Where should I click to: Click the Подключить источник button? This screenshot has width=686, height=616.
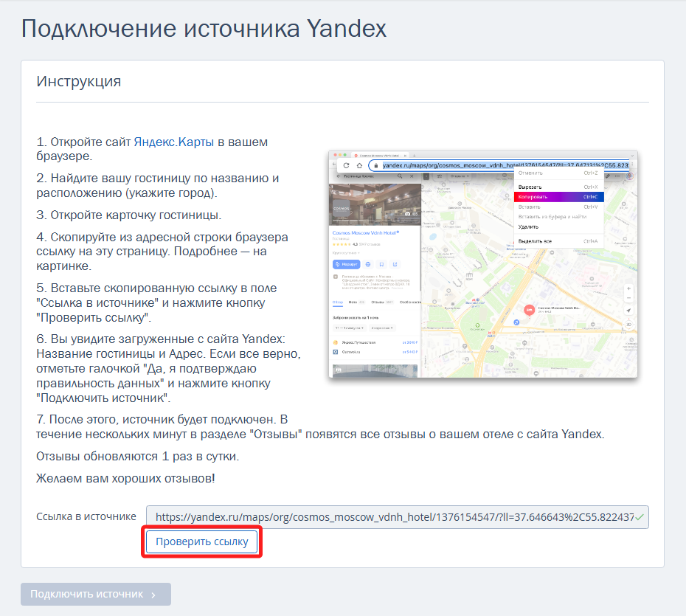[x=96, y=594]
